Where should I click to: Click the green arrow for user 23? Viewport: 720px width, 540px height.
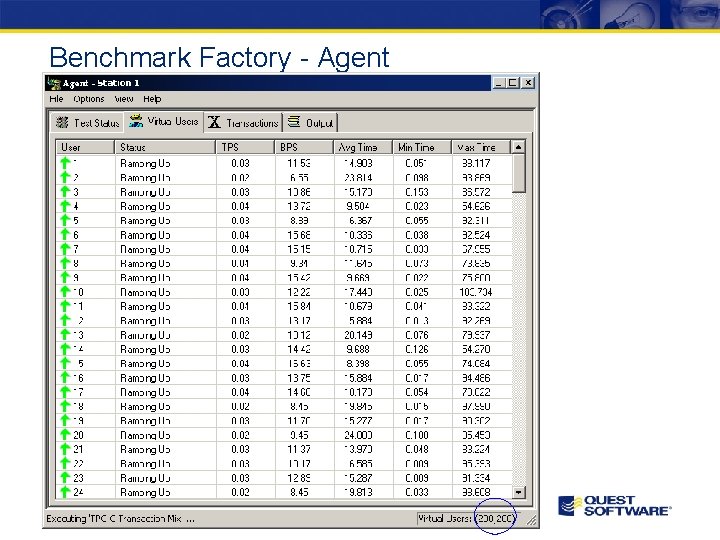65,478
